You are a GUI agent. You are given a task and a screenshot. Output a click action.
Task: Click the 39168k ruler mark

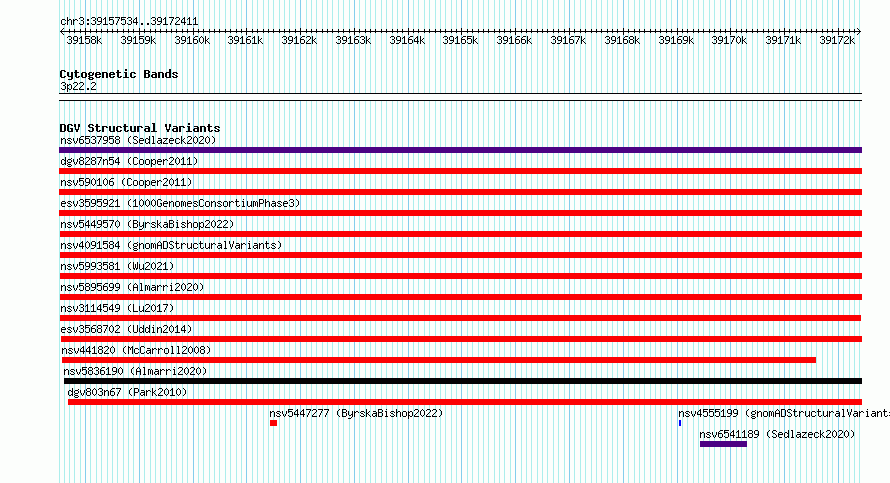coord(622,40)
